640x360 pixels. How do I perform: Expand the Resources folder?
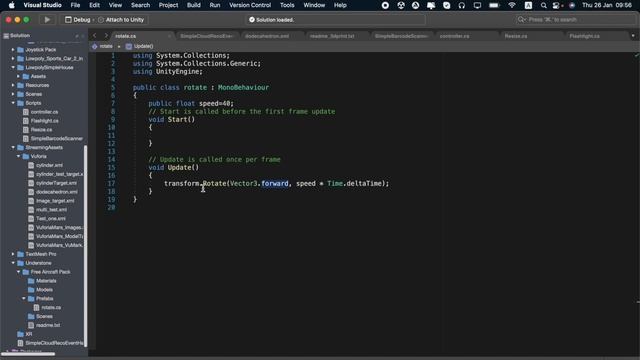point(13,85)
